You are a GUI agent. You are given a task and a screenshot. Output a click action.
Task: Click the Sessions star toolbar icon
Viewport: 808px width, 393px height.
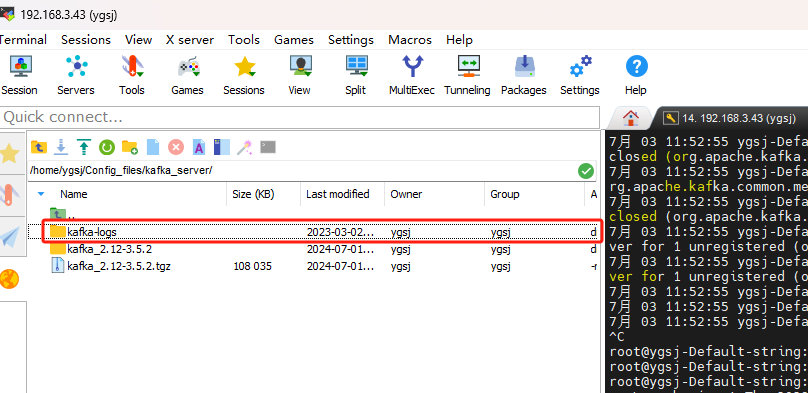[244, 75]
